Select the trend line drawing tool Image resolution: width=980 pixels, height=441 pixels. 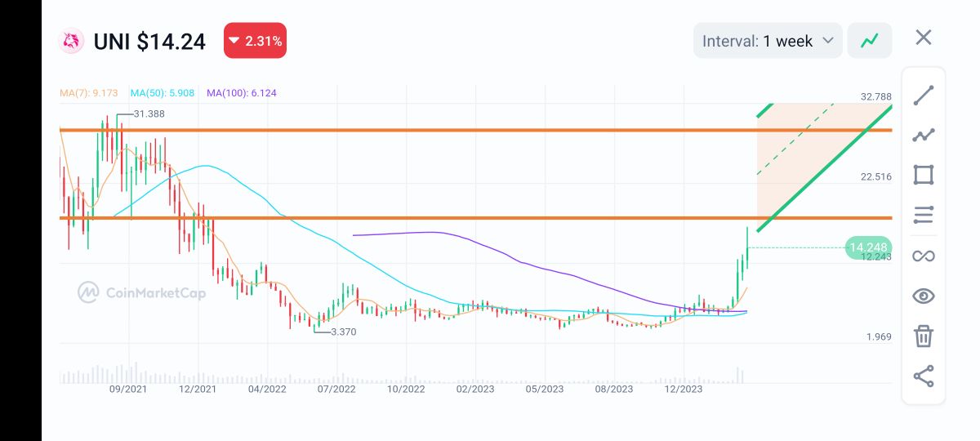[x=923, y=95]
